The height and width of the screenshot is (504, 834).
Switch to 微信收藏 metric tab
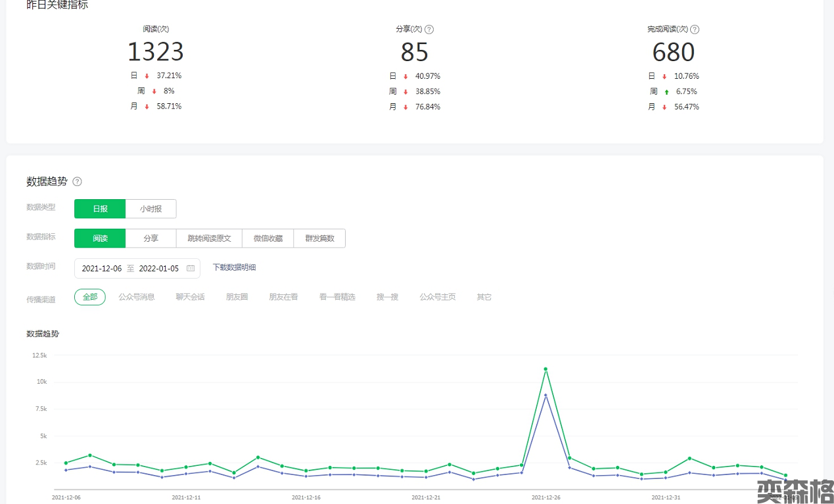(x=267, y=239)
